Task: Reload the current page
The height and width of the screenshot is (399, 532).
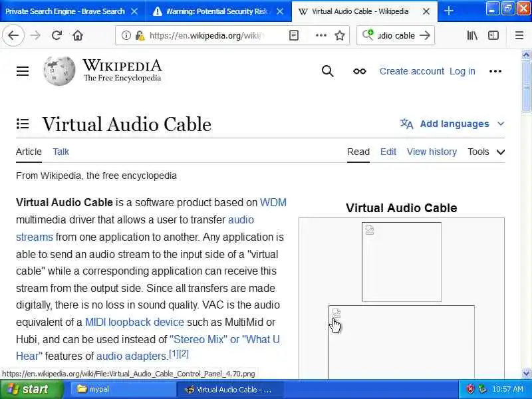Action: point(57,35)
